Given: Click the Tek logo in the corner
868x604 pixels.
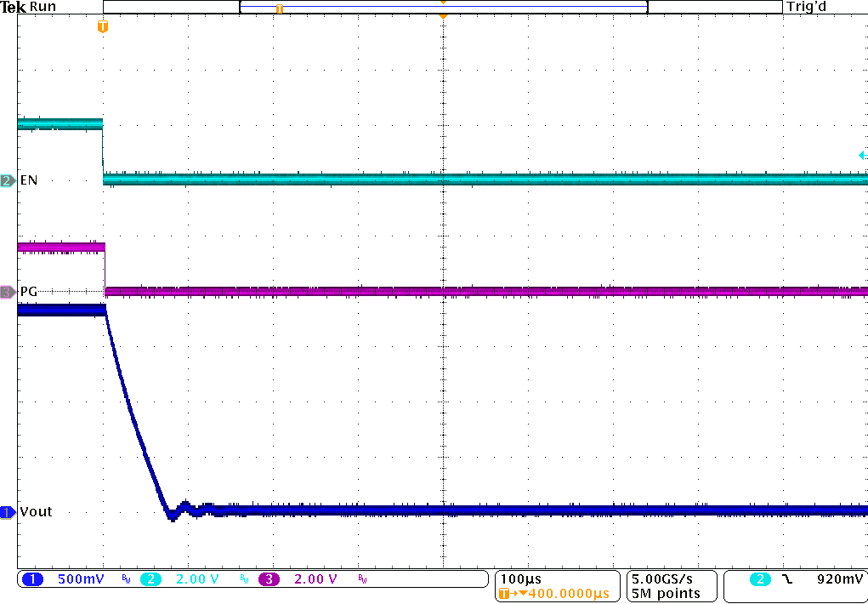Looking at the screenshot, I should pos(14,7).
